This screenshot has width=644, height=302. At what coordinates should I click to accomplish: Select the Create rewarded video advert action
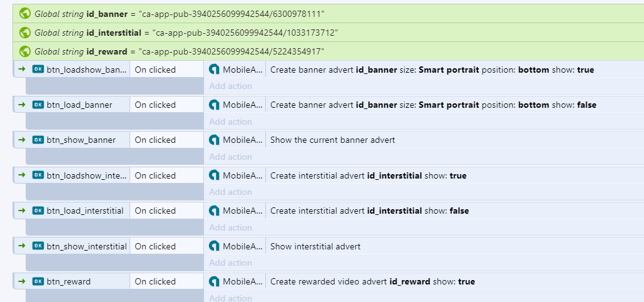coord(372,281)
